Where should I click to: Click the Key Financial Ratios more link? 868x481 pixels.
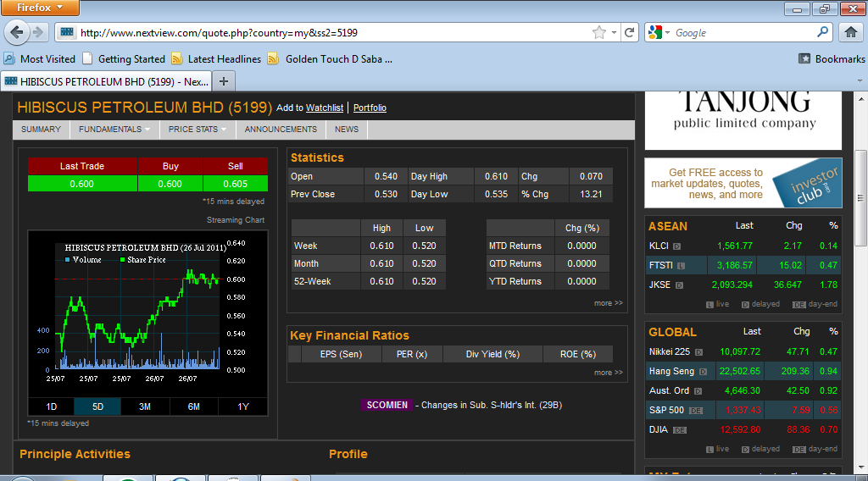pos(608,373)
